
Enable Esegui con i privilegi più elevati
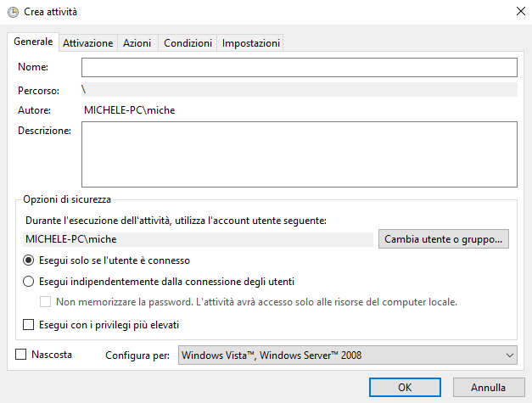[29, 325]
